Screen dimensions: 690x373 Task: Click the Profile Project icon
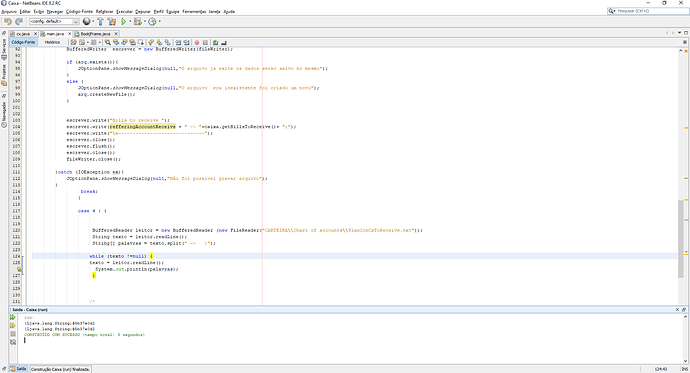coord(152,21)
